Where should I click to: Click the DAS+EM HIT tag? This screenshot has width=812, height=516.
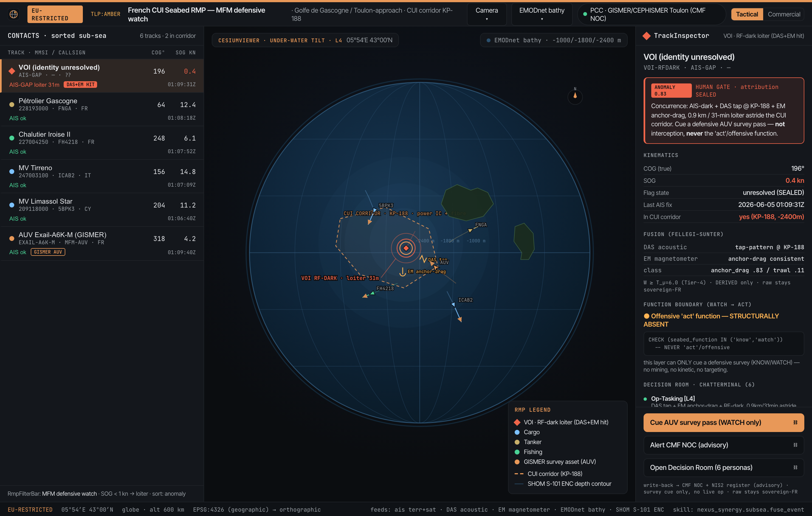80,84
